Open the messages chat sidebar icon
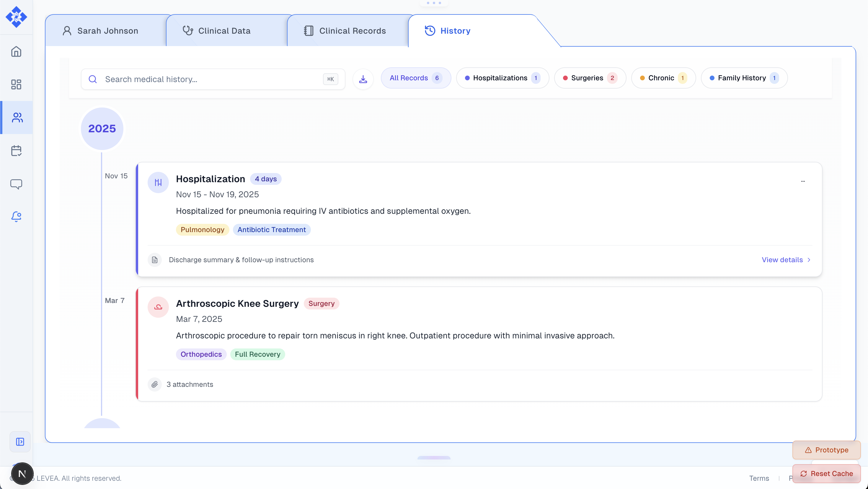 click(x=16, y=184)
